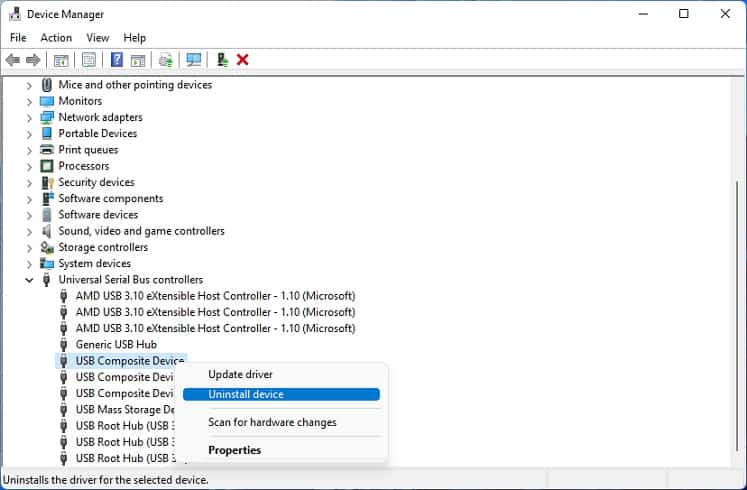Expand the Portable Devices chevron
Image resolution: width=747 pixels, height=490 pixels.
29,134
